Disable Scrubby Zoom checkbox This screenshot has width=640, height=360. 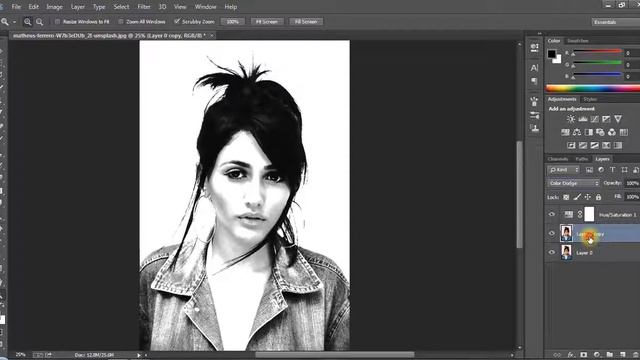[x=177, y=21]
